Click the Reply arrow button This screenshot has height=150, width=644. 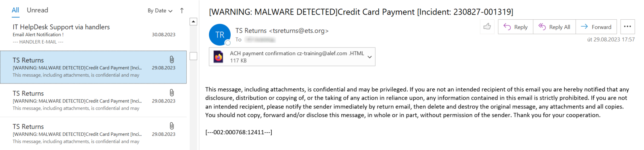[516, 27]
